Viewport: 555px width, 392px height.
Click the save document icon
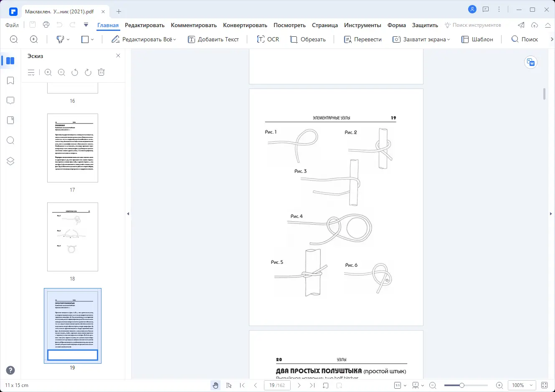(x=33, y=25)
